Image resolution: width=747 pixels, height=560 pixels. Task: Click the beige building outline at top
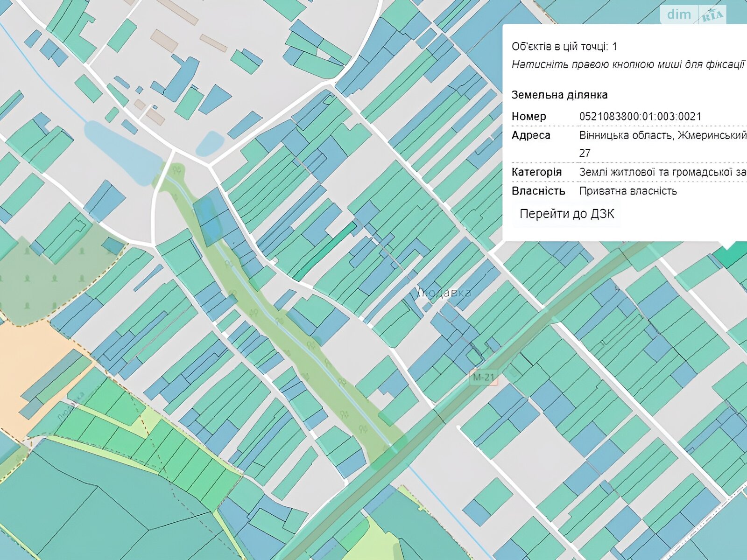[x=178, y=10]
